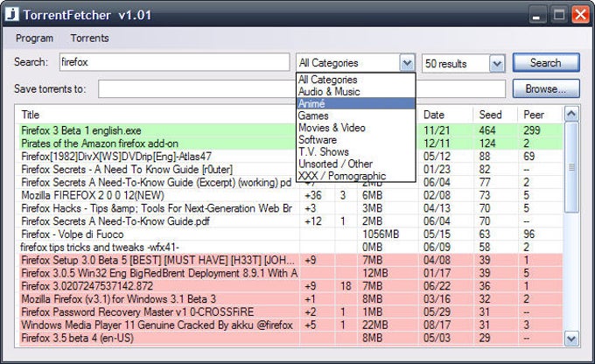Select row Firefox - Volpe di Fuoco

[290, 234]
